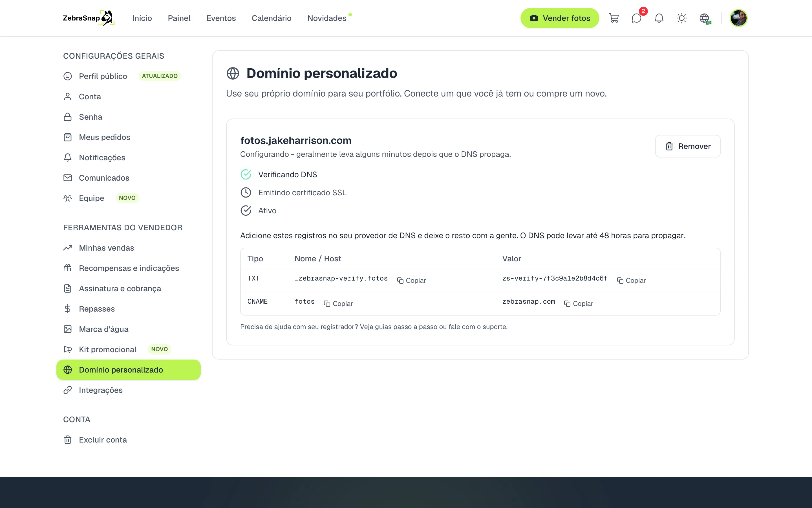Open Novidades in top navigation

[x=327, y=18]
